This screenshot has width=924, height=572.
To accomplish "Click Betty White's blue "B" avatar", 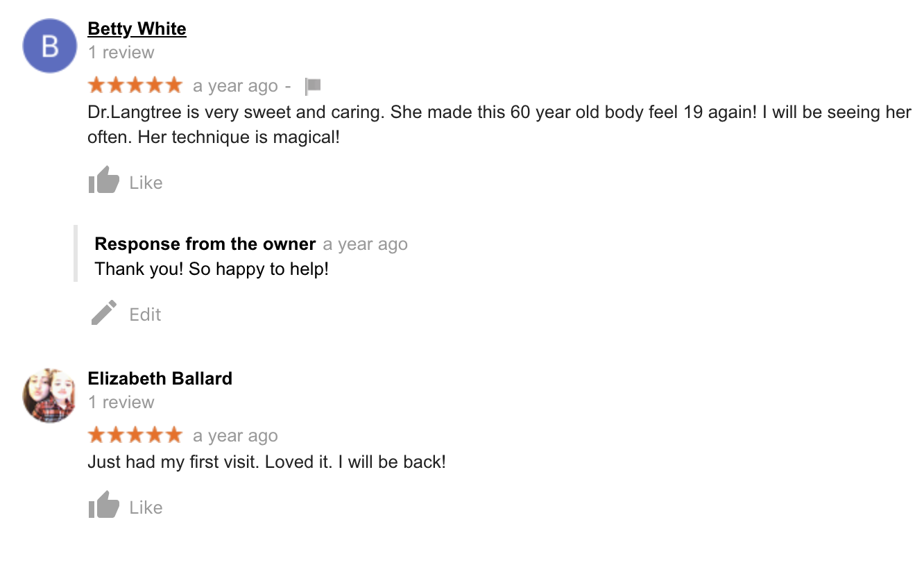I will coord(49,46).
